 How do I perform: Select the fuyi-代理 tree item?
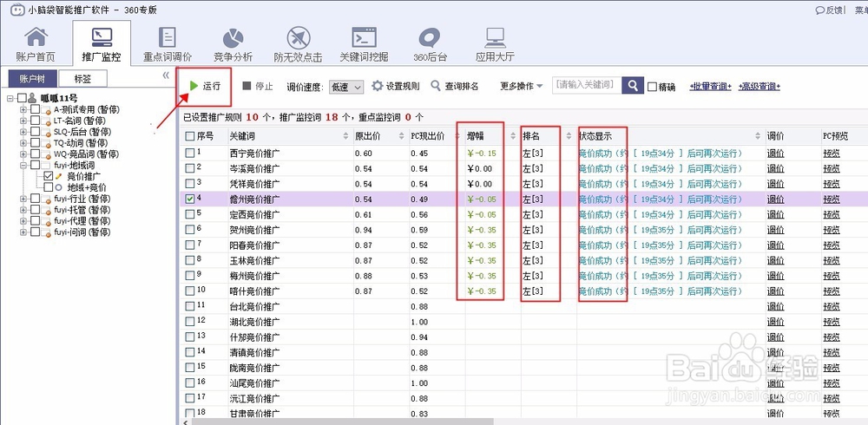click(82, 221)
